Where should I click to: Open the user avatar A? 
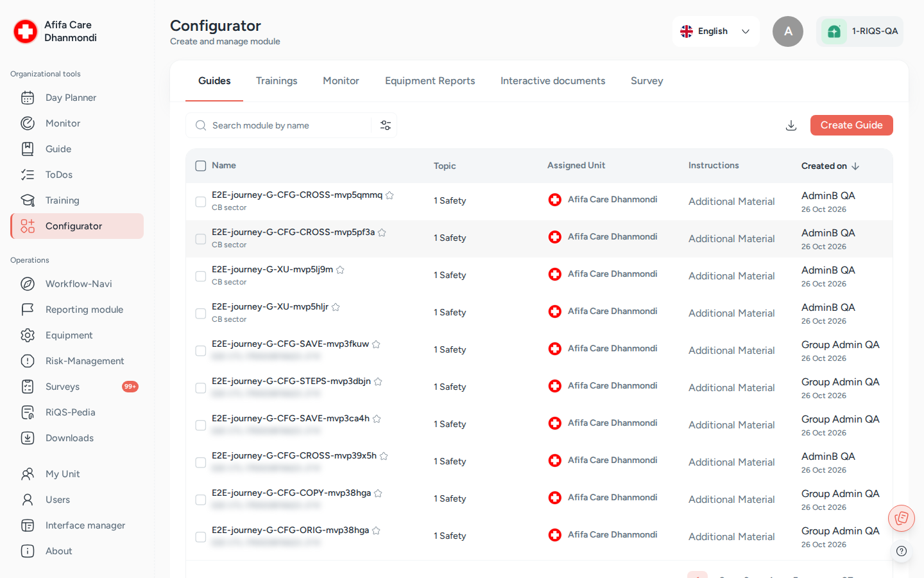pos(788,31)
